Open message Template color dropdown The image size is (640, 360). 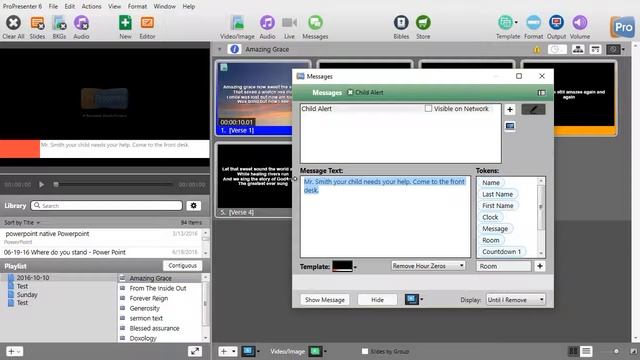[355, 267]
